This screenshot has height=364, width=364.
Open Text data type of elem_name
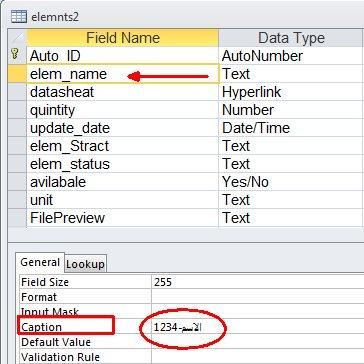coord(291,74)
